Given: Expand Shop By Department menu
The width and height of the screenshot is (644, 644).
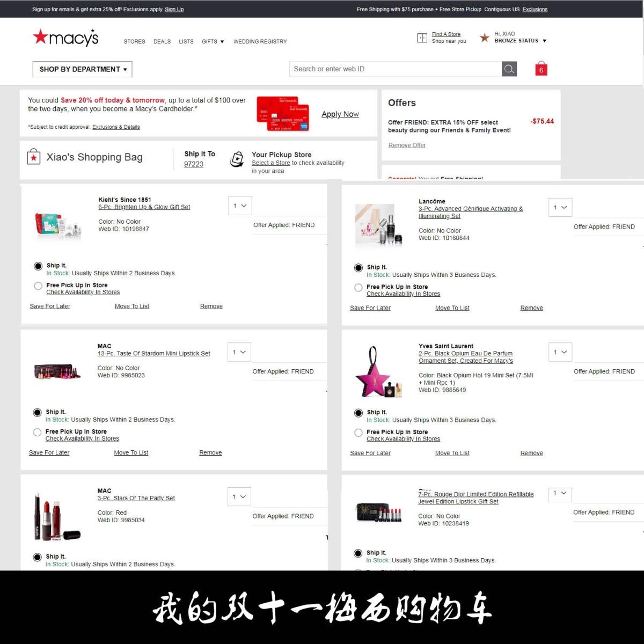Looking at the screenshot, I should click(83, 69).
